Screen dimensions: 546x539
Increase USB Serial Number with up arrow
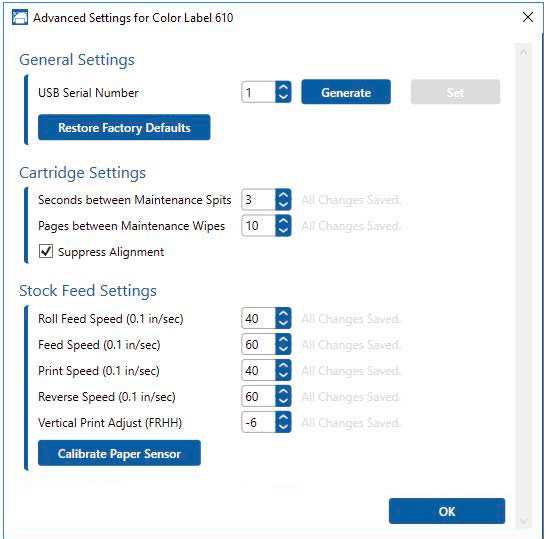tap(283, 87)
